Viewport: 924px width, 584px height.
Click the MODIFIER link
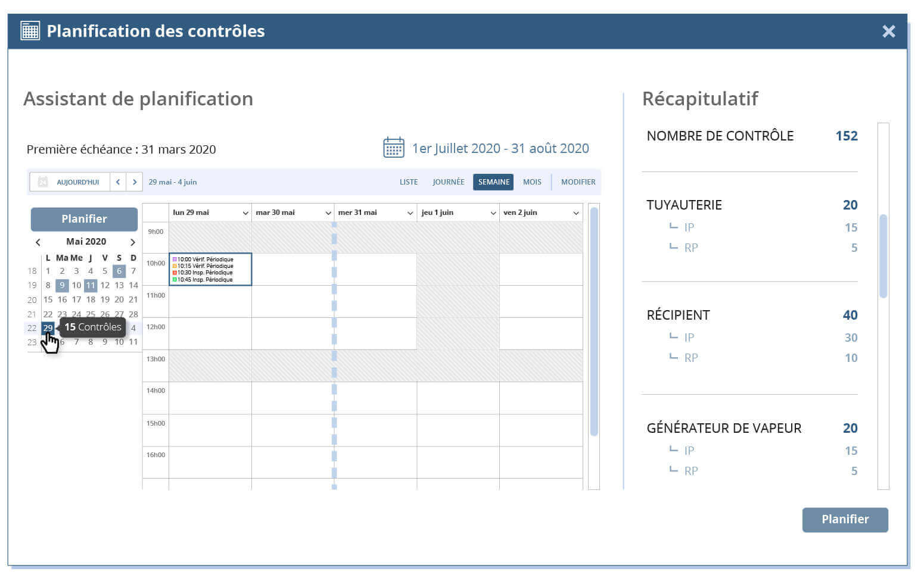pyautogui.click(x=578, y=182)
